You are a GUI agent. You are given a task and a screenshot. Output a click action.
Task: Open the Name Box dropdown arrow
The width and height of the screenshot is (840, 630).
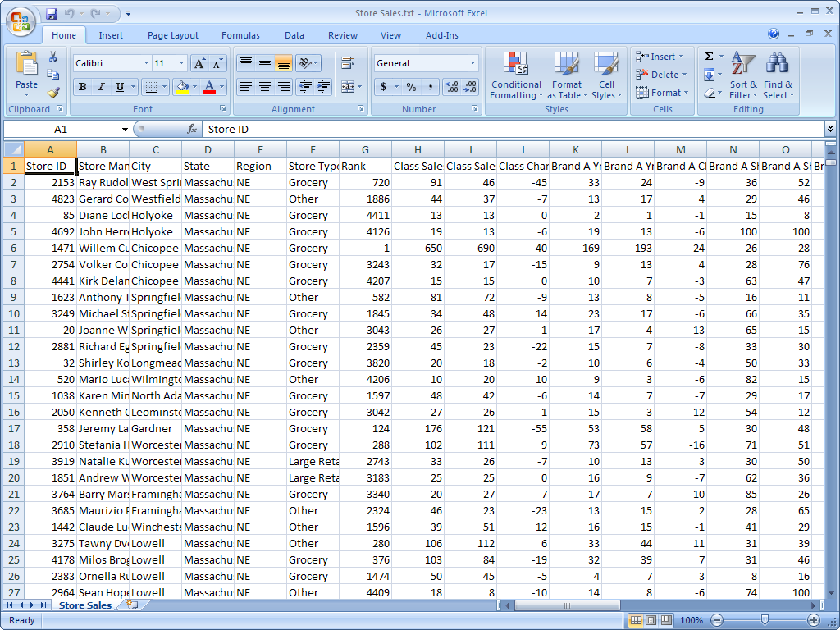point(125,129)
